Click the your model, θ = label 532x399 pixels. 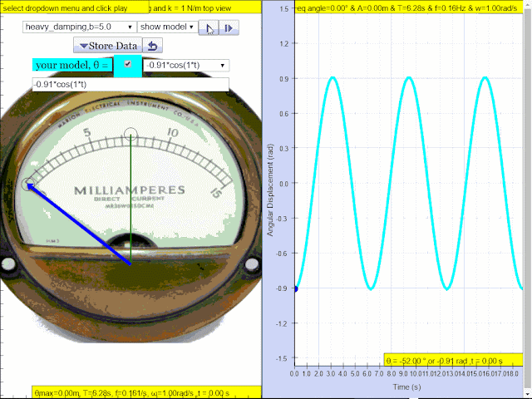pos(72,65)
